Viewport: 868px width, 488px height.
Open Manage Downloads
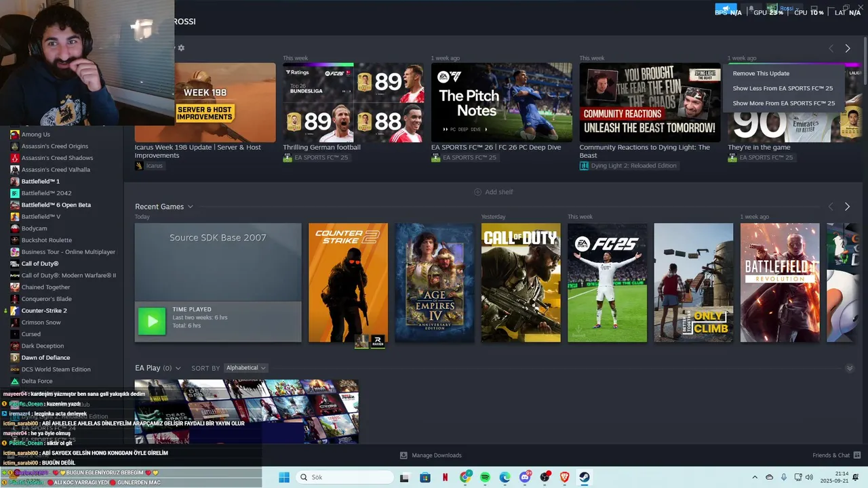pos(431,455)
